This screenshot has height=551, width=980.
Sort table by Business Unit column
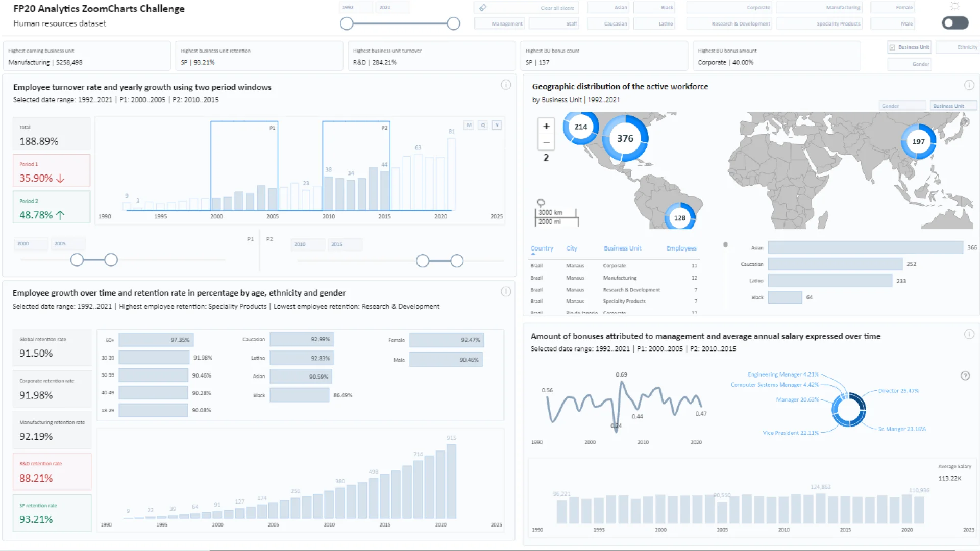coord(622,248)
